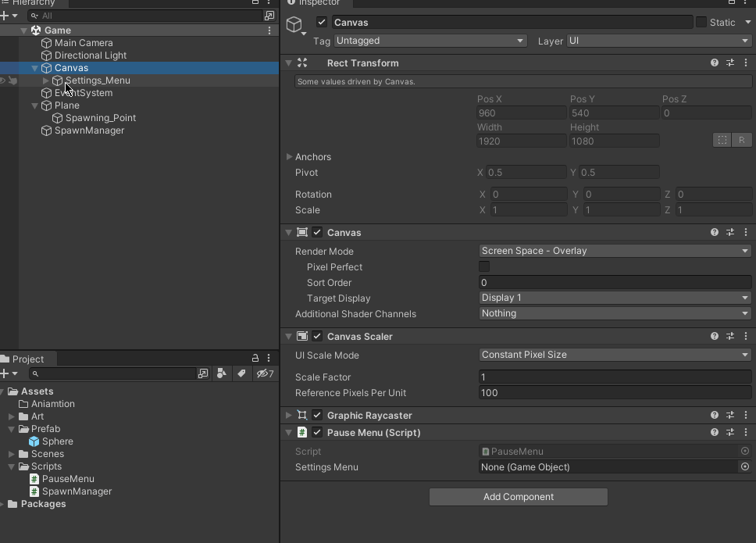Expand the Graphic Raycaster component
The height and width of the screenshot is (543, 756).
tap(289, 415)
